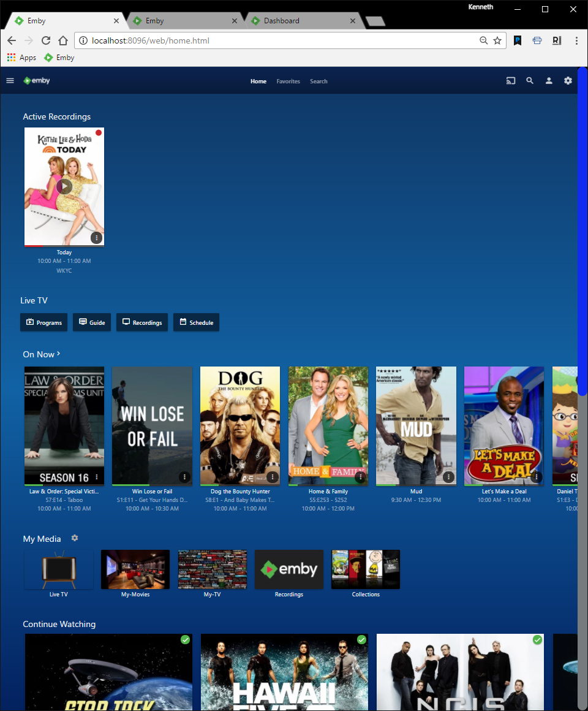Switch to the Favorites tab
Viewport: 588px width, 711px height.
click(288, 82)
